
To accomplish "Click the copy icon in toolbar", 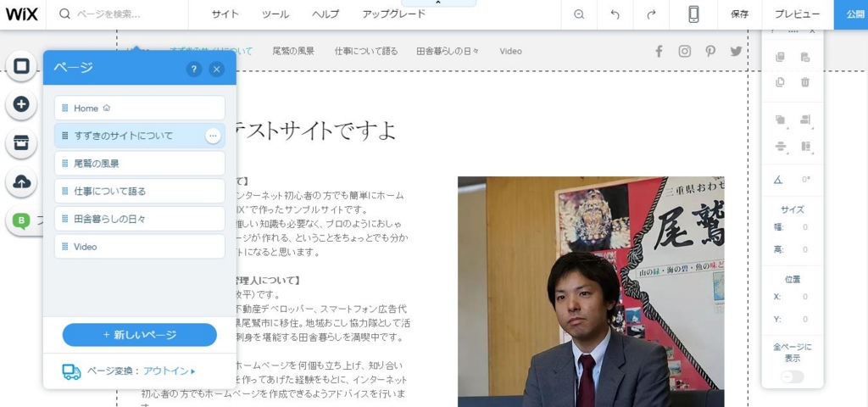I will coord(780,57).
